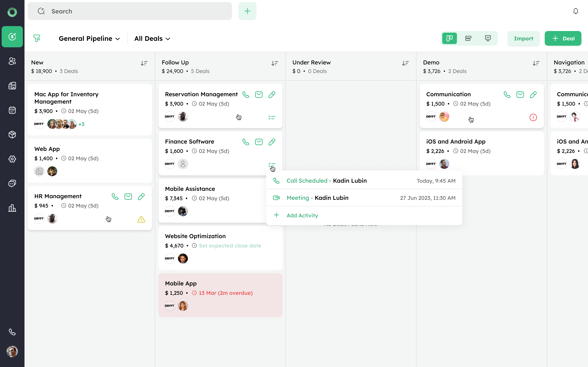Open the All Deals filter dropdown
The height and width of the screenshot is (367, 588).
[152, 38]
